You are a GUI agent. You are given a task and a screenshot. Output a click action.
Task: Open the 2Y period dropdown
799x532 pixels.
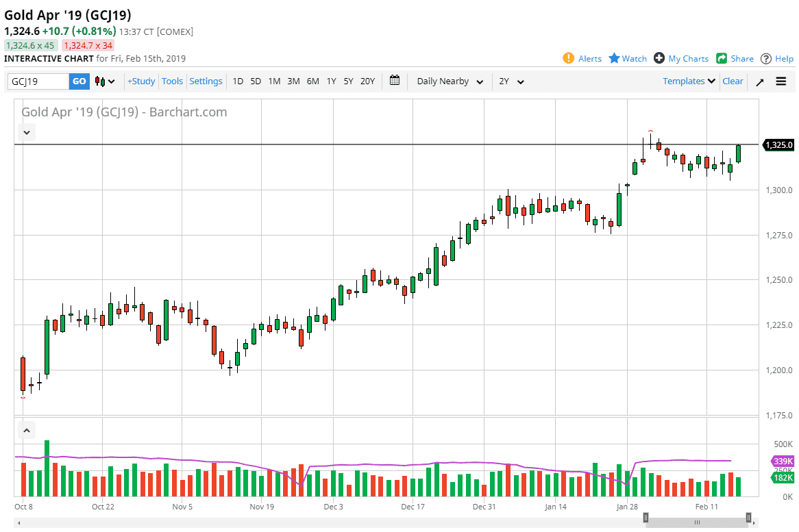(511, 81)
